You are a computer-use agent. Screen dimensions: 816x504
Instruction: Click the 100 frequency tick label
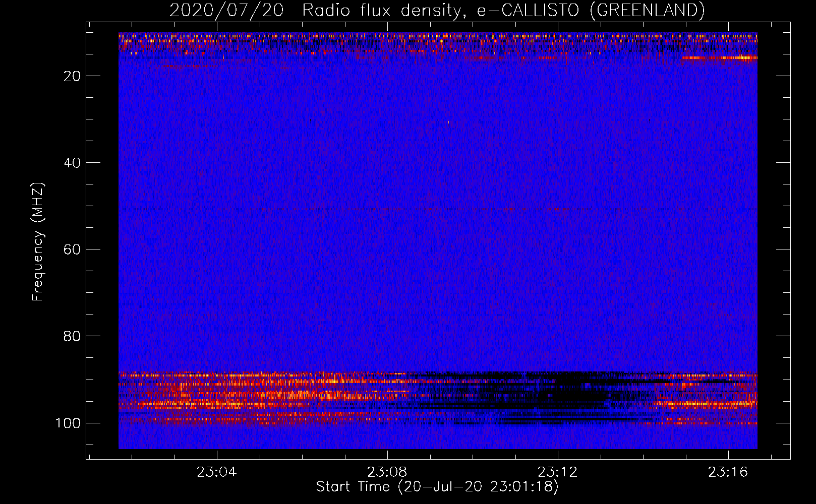point(68,423)
